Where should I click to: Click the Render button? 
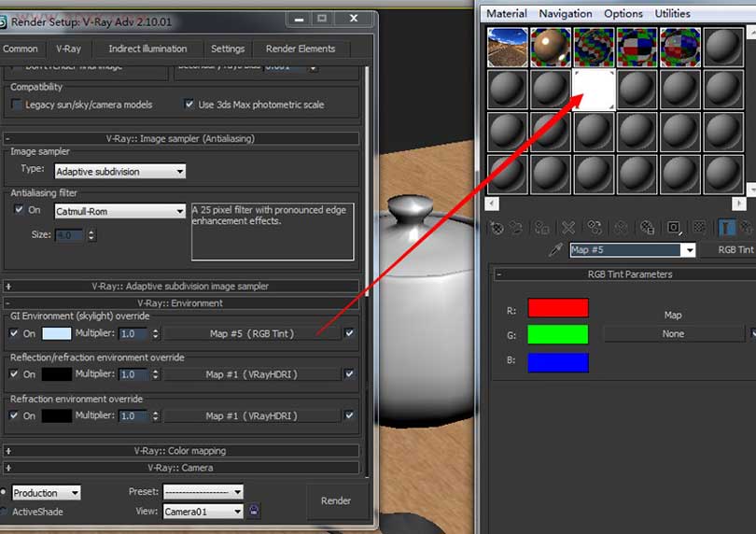(x=336, y=500)
